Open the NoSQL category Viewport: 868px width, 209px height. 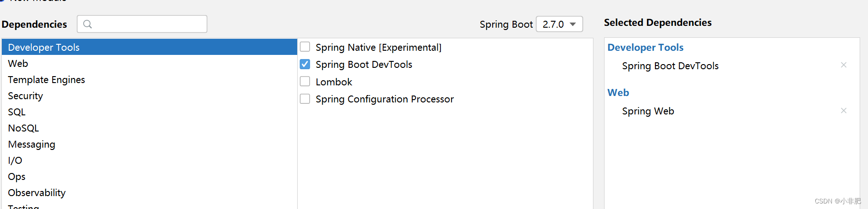(x=23, y=128)
